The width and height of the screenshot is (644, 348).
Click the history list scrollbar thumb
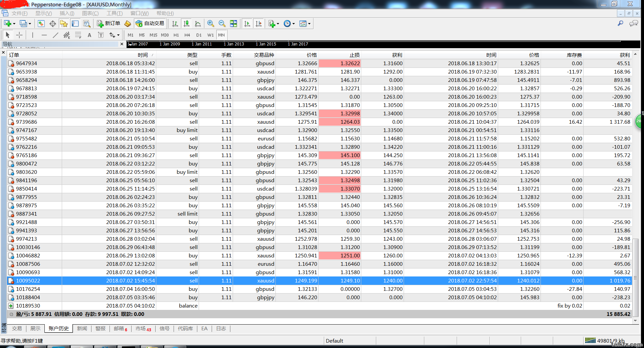tap(636, 277)
